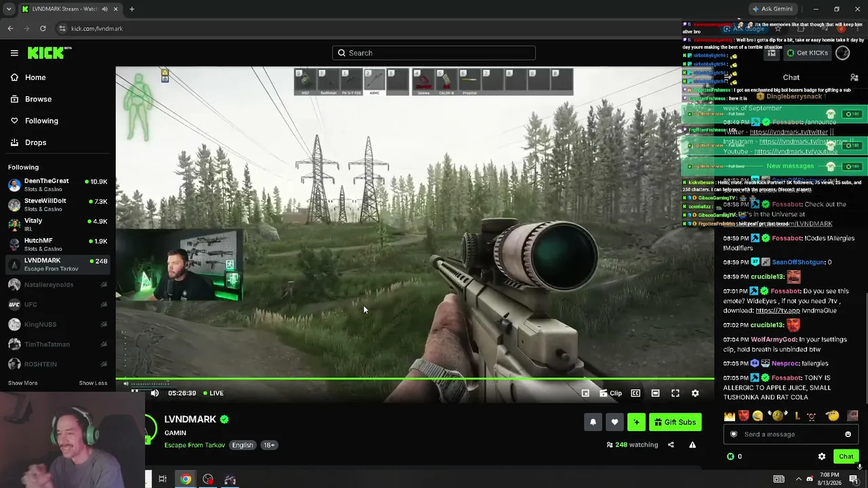Open Task View on Windows taskbar
Viewport: 868px width, 488px height.
[163, 479]
